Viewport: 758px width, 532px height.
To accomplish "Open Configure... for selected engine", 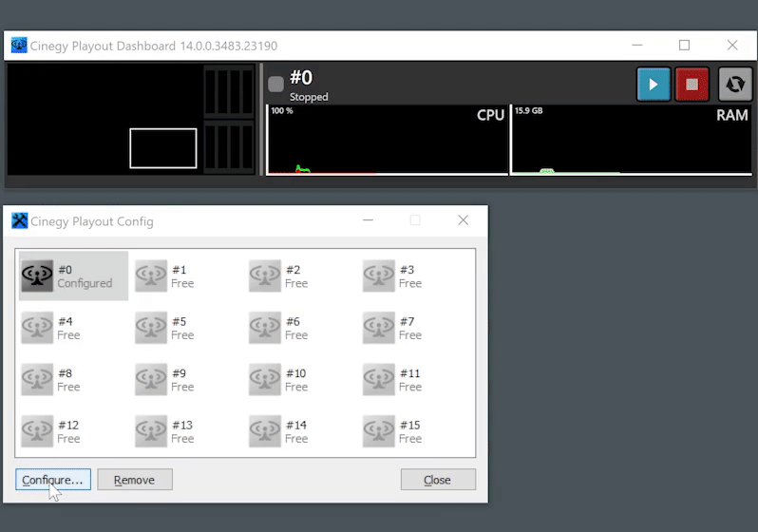I will coord(53,480).
